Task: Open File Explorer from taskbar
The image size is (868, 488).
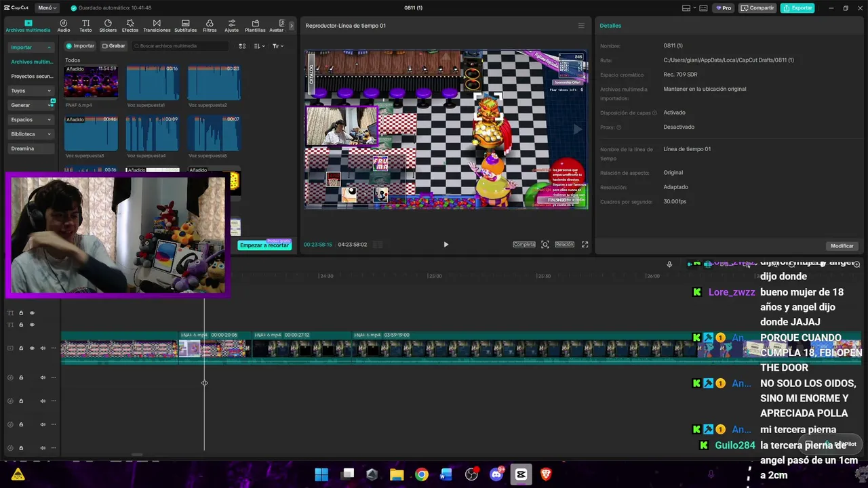Action: (x=397, y=474)
